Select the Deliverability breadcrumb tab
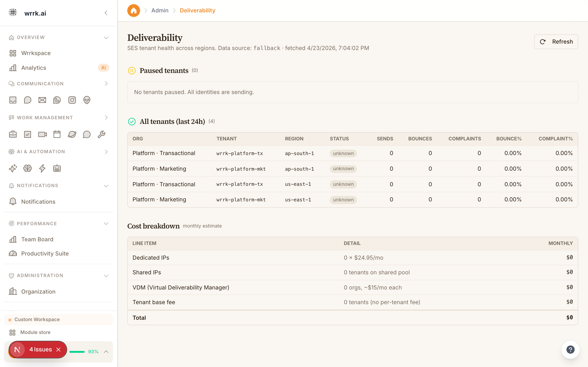588x367 pixels. pyautogui.click(x=197, y=10)
